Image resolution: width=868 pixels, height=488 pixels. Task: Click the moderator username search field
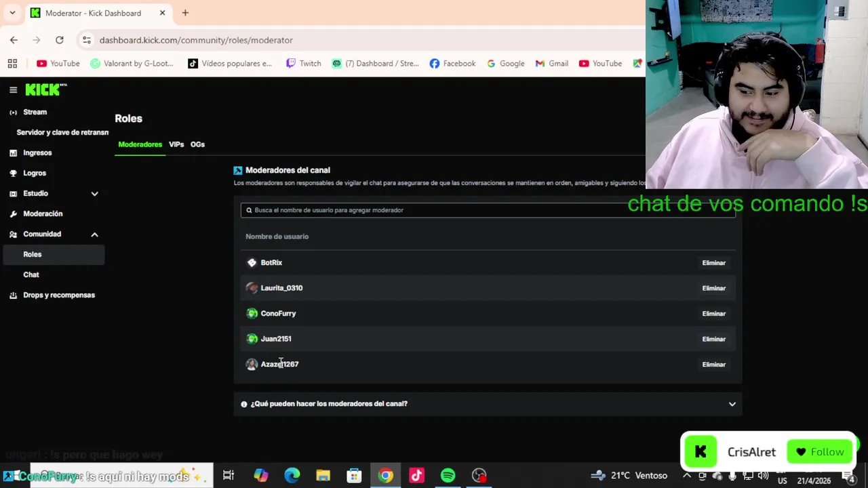488,210
